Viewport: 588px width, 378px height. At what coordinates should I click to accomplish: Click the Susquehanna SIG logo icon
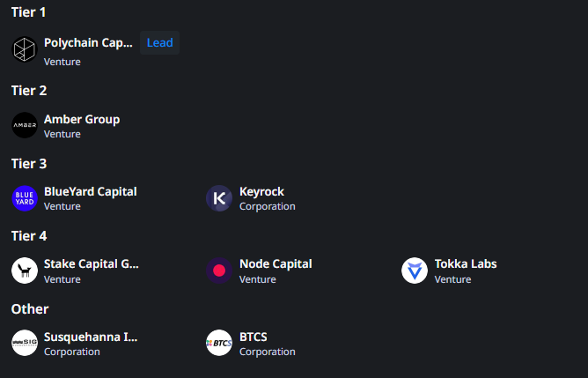point(25,343)
